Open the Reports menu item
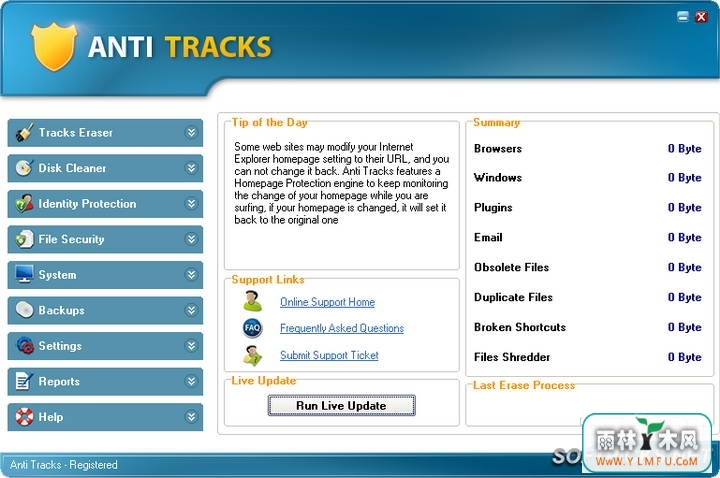 tap(105, 381)
